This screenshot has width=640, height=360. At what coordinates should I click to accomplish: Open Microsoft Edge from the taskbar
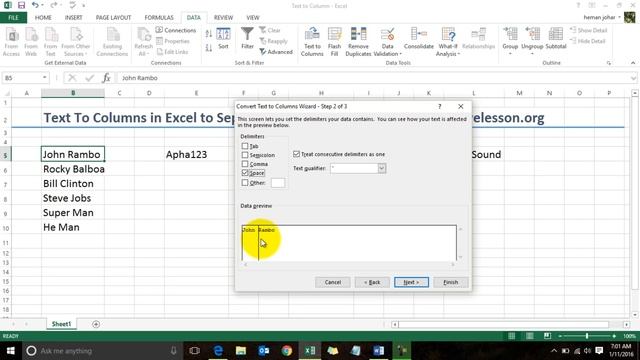coord(218,351)
